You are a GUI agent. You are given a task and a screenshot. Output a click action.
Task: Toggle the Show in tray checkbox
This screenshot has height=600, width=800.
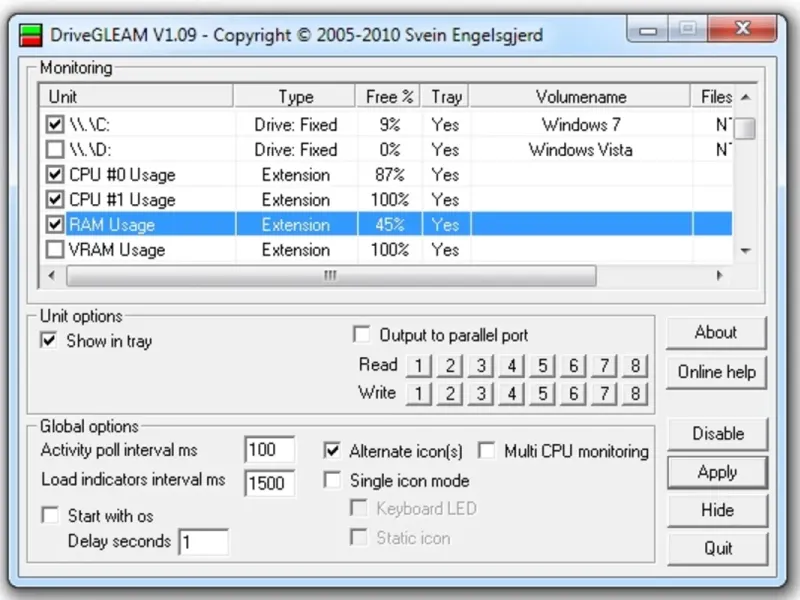(x=48, y=340)
